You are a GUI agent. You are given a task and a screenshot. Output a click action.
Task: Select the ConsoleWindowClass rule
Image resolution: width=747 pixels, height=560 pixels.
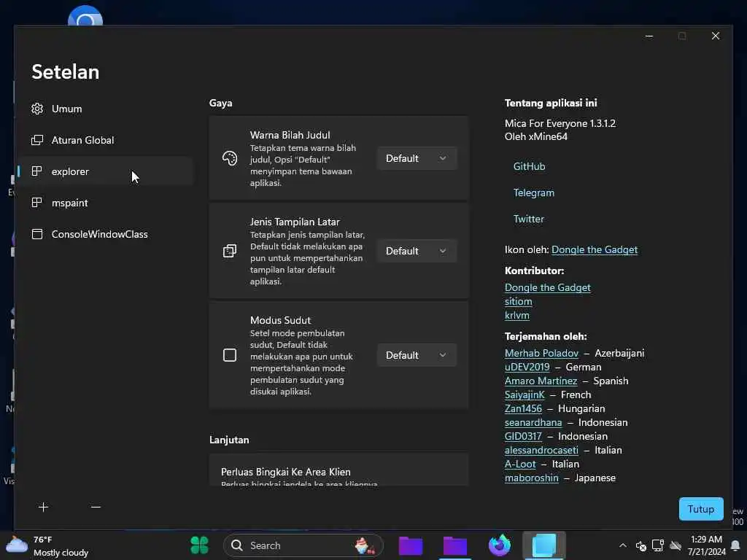pos(106,234)
